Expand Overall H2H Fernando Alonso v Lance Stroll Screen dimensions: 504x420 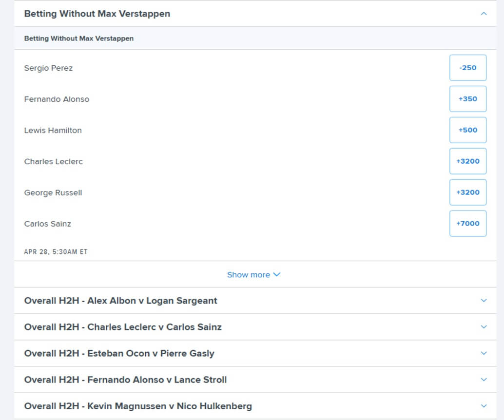[x=255, y=380]
